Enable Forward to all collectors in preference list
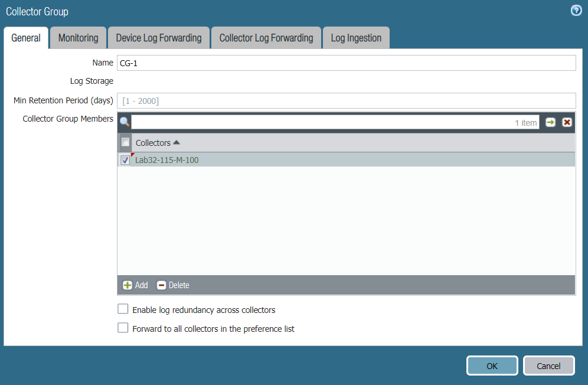 click(x=123, y=328)
